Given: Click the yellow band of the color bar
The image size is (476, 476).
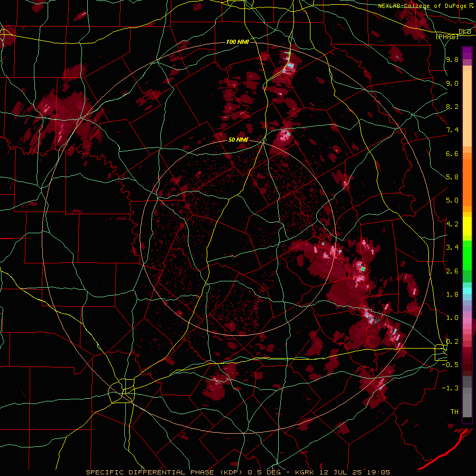Looking at the screenshot, I should (467, 226).
